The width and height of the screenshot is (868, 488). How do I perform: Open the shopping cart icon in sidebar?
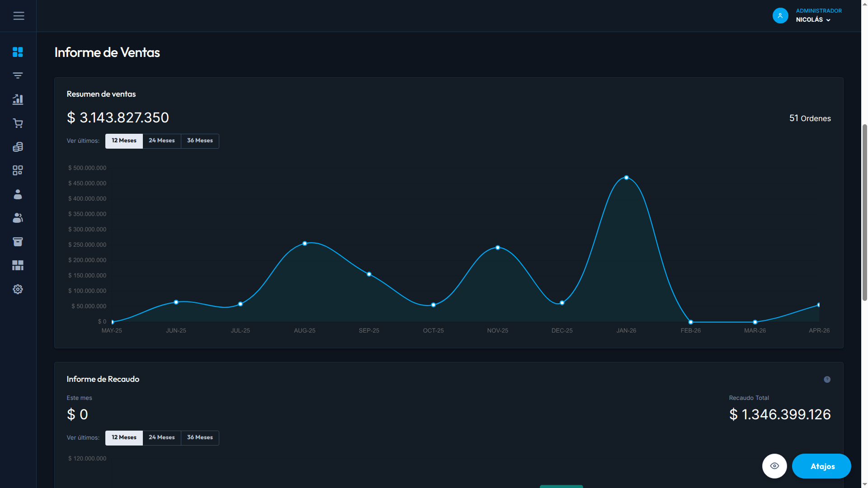point(18,123)
